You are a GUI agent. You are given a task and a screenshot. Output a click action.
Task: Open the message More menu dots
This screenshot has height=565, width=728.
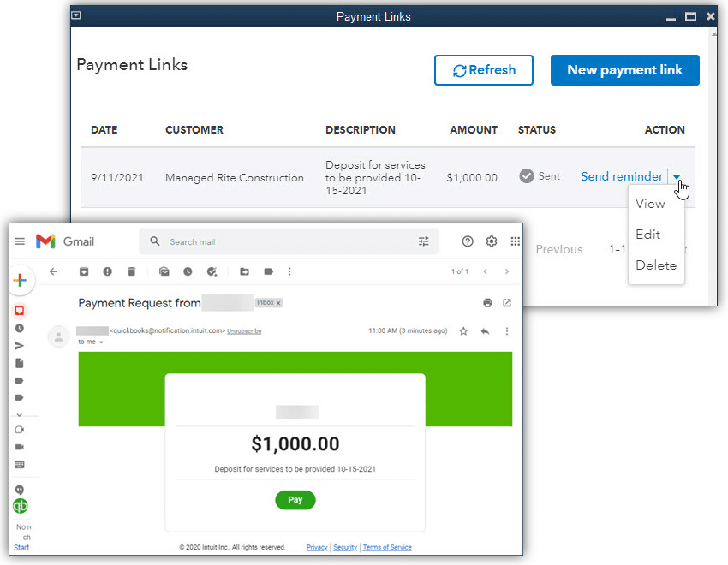coord(506,330)
